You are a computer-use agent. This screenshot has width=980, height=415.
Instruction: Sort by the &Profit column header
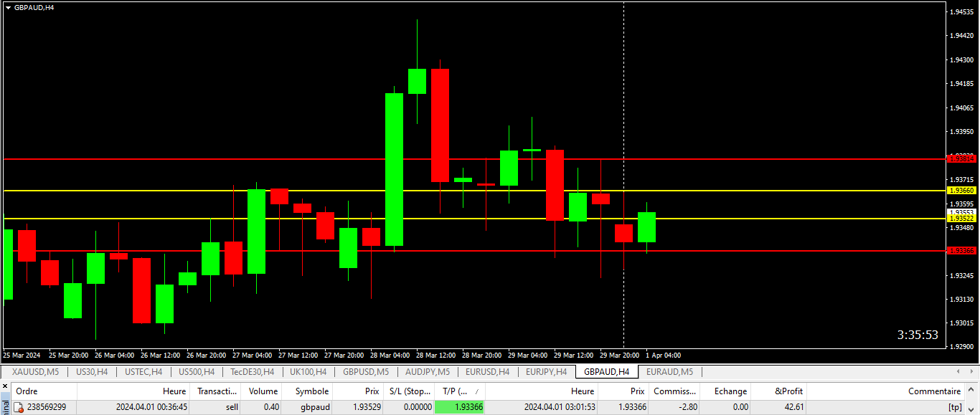779,391
